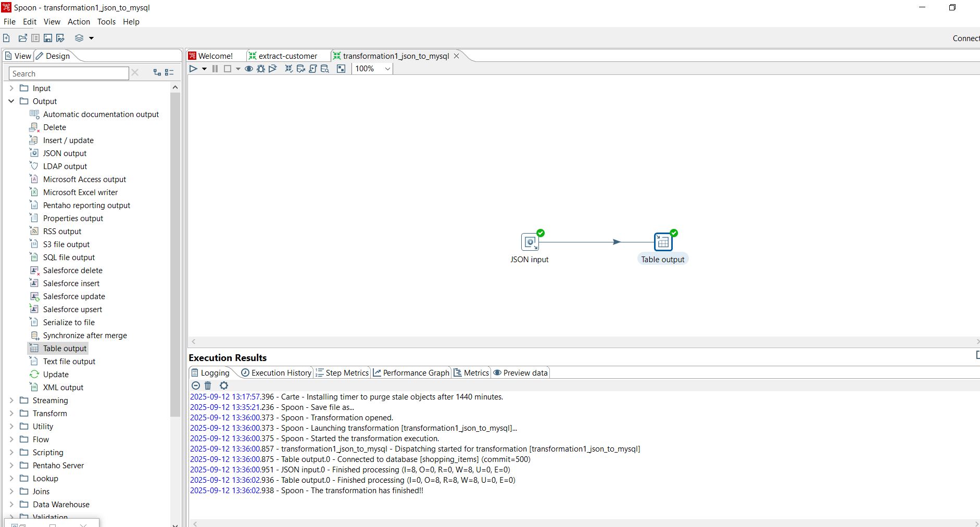Stop the transformation
The width and height of the screenshot is (980, 527).
coord(228,69)
